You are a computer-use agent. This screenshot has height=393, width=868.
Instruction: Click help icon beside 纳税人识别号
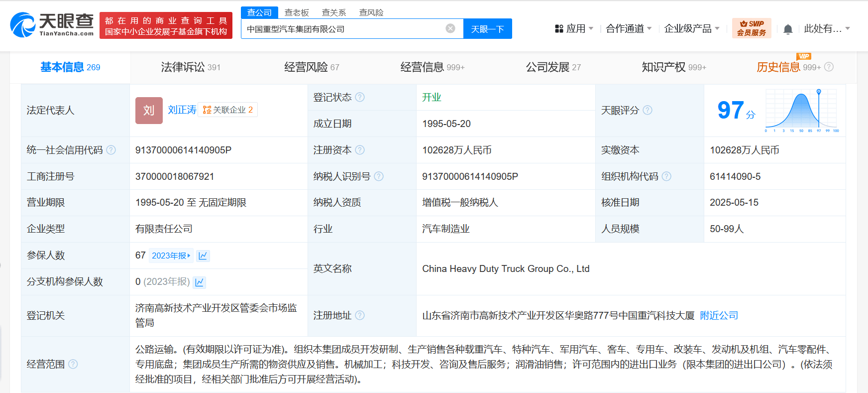coord(379,176)
